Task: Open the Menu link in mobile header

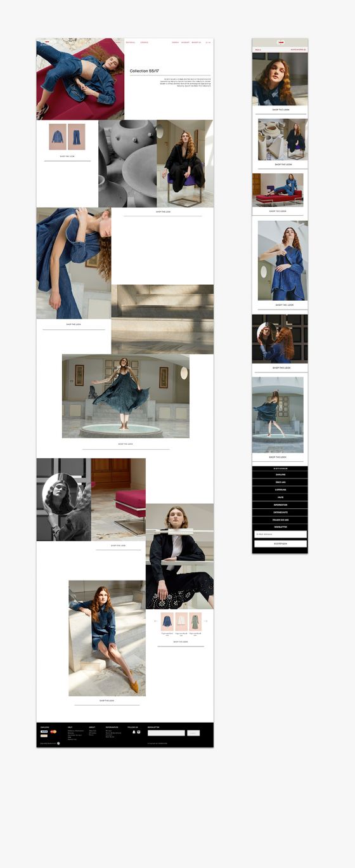Action: (258, 49)
